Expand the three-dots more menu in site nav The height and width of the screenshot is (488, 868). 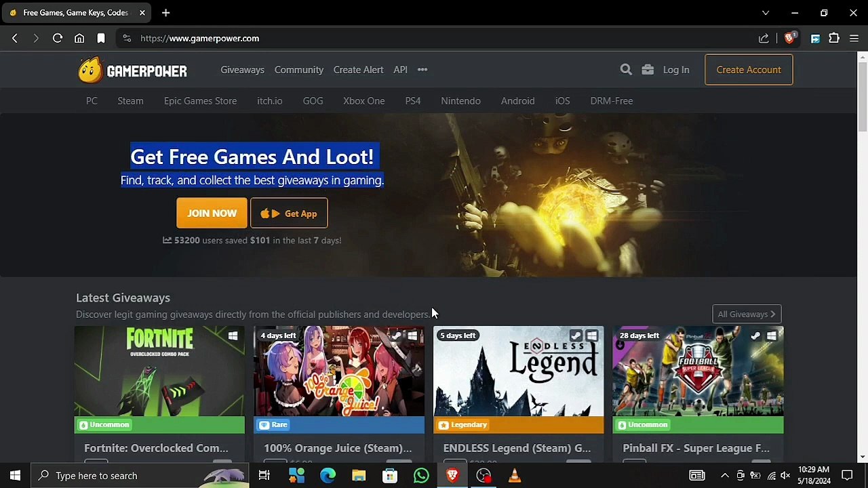422,70
